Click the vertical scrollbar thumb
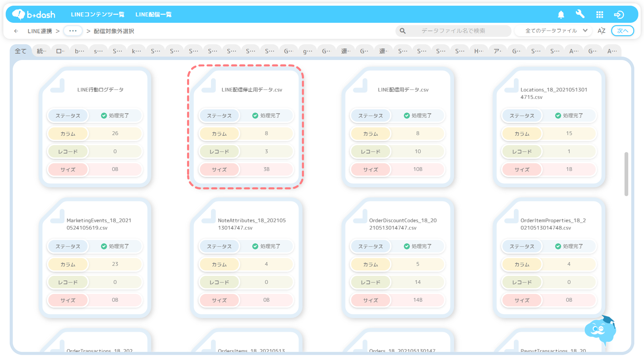Viewport: 644px width, 362px height. pos(626,174)
